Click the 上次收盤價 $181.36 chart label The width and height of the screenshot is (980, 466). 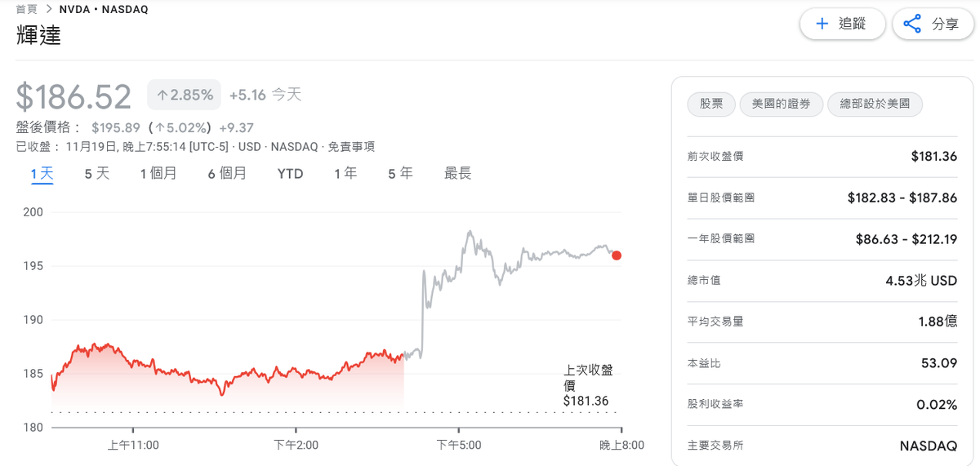[x=587, y=385]
